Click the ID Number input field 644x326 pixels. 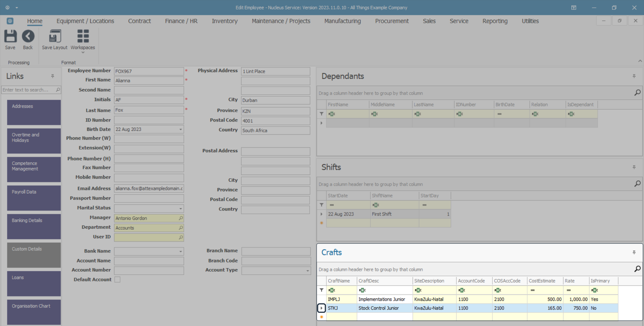pos(149,120)
